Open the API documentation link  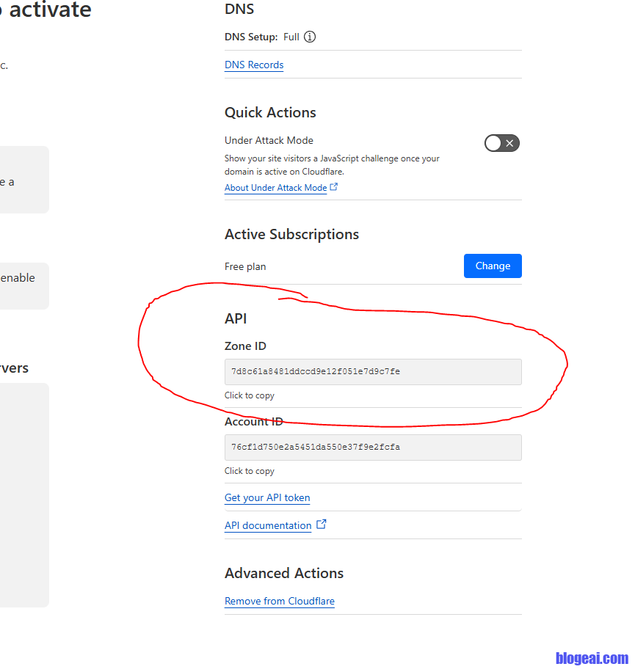pos(268,525)
